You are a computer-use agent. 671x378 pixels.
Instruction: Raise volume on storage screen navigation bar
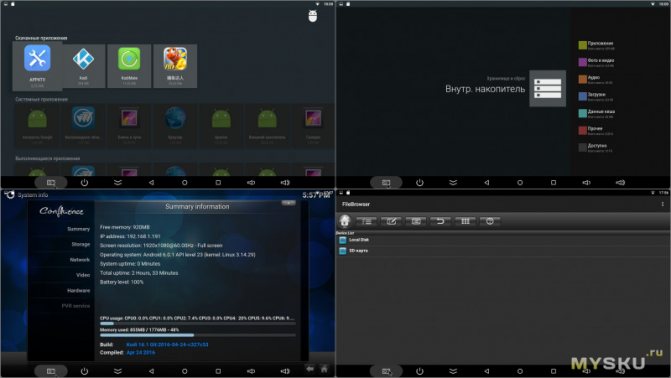pos(620,182)
